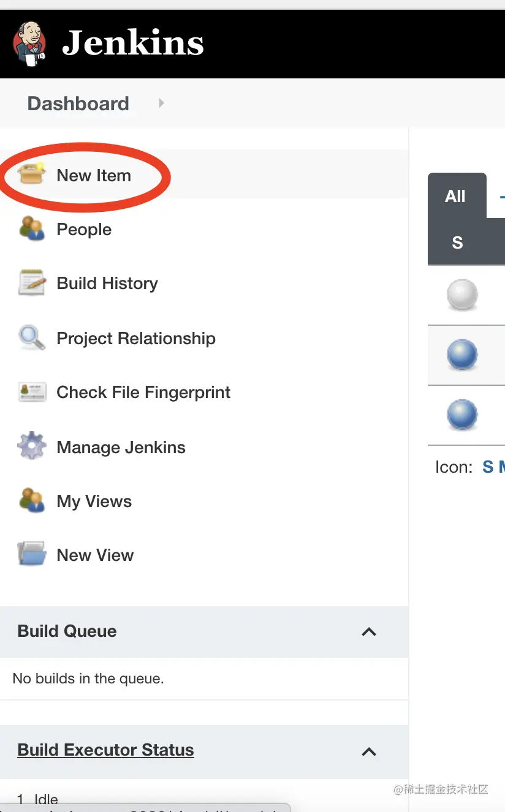Select the All view tab
This screenshot has width=505, height=812.
(x=455, y=196)
